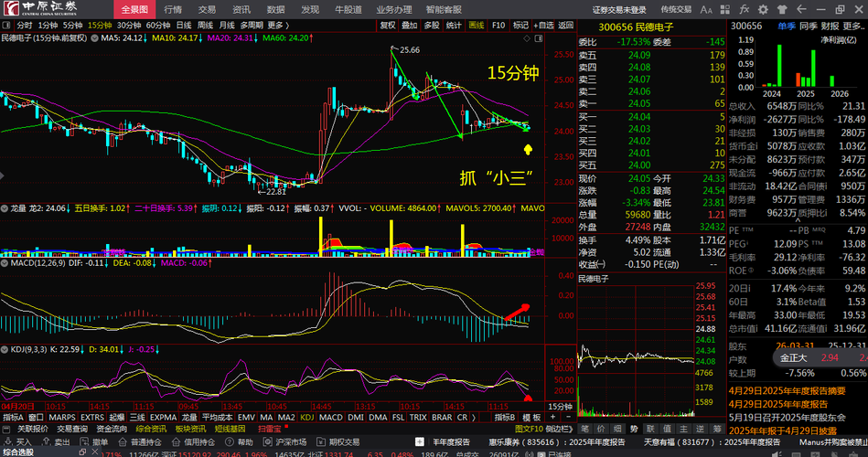Open 期权交易 options trading
The height and width of the screenshot is (457, 868).
point(338,442)
